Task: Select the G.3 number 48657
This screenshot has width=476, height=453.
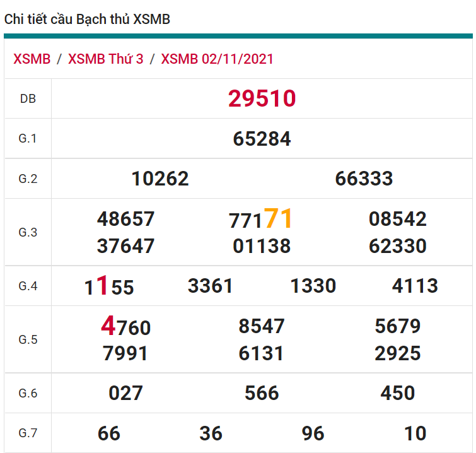Action: point(125,219)
